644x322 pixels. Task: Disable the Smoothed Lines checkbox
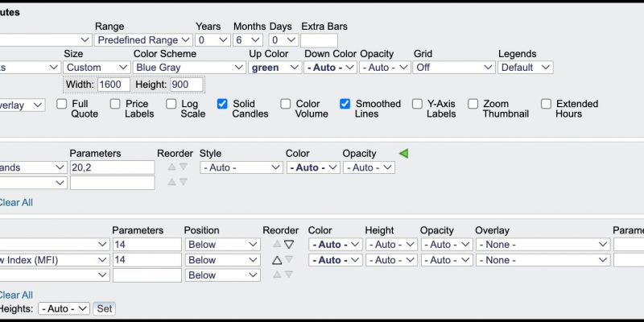(x=345, y=104)
